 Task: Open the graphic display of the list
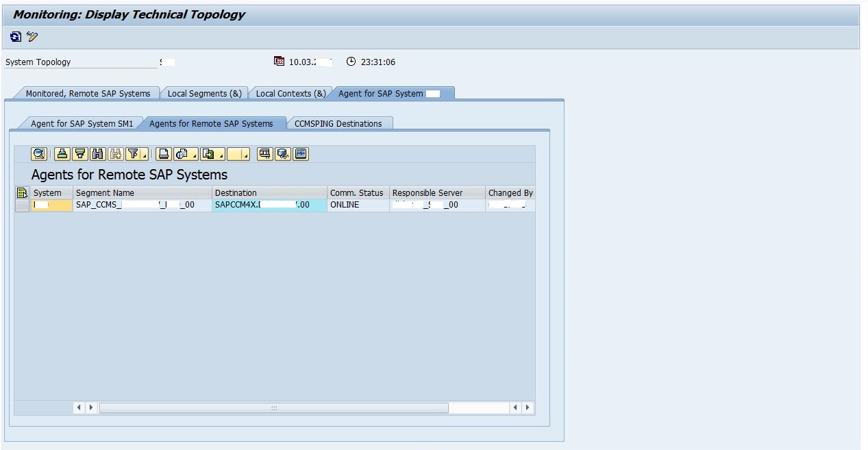[x=301, y=153]
